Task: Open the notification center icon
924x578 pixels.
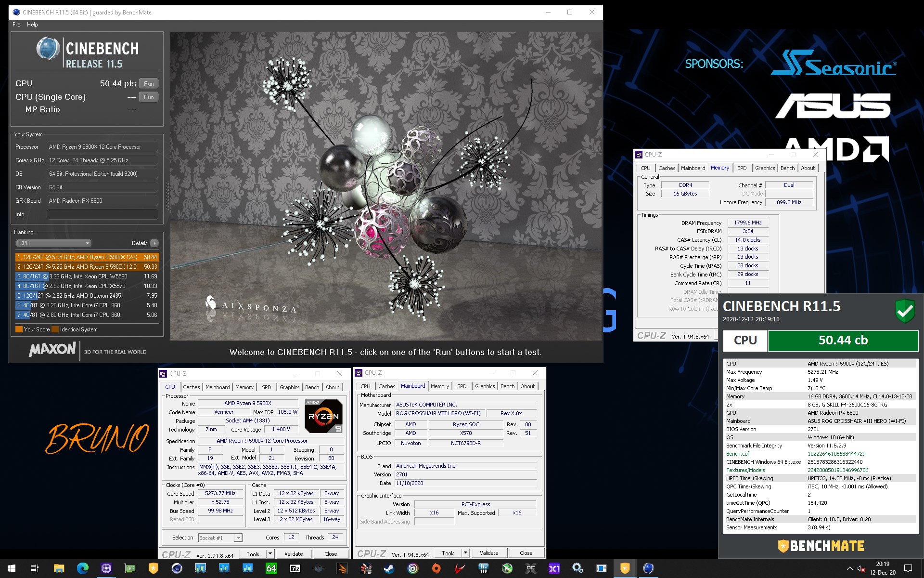Action: click(908, 568)
